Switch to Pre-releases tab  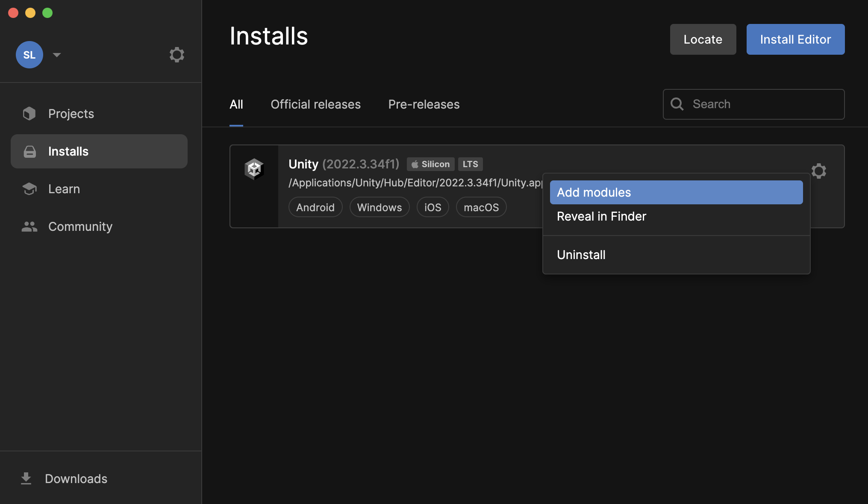(x=424, y=104)
